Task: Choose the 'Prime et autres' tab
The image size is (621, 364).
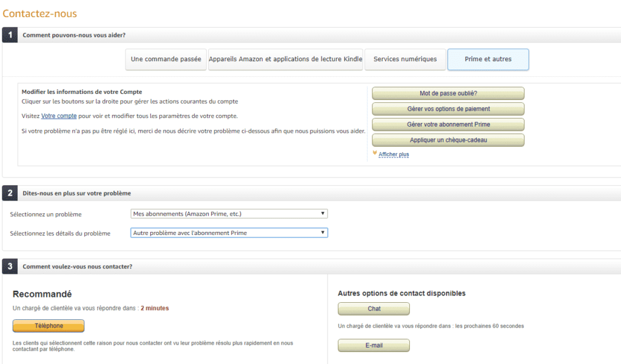Action: coord(488,59)
